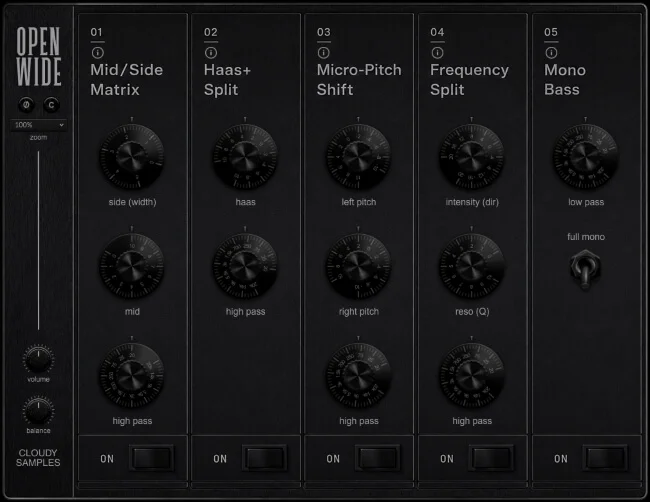Click the "zoom" label
This screenshot has height=502, width=650.
38,137
